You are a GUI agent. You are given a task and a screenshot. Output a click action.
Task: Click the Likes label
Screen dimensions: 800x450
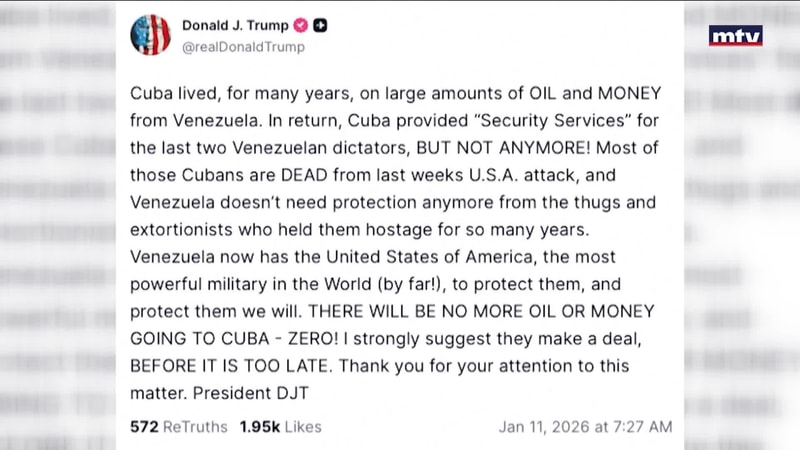pyautogui.click(x=303, y=427)
